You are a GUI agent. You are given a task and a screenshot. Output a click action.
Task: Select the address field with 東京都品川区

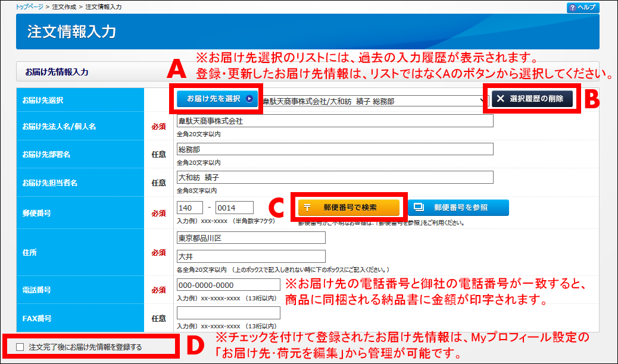(251, 238)
